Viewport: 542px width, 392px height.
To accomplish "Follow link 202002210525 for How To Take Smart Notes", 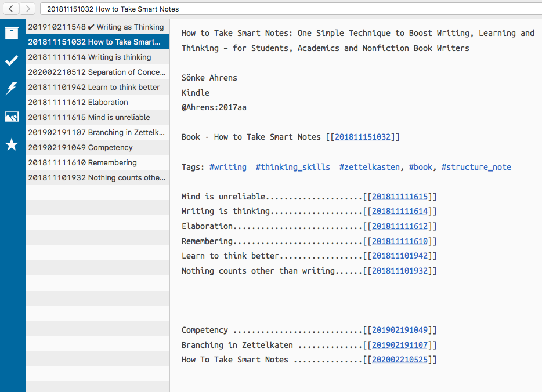I will (x=400, y=360).
